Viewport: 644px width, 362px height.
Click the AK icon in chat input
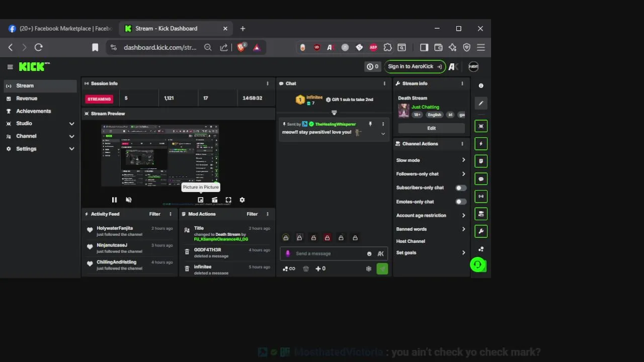[381, 254]
